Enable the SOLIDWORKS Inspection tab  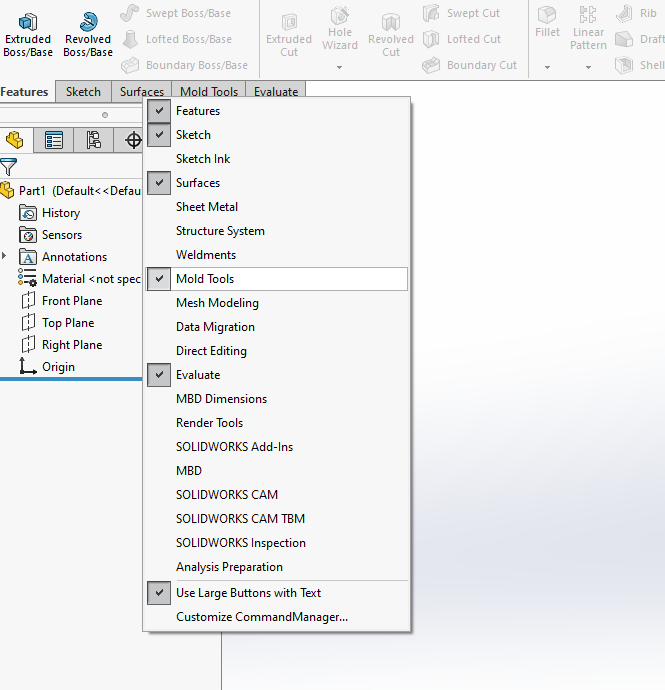276,543
